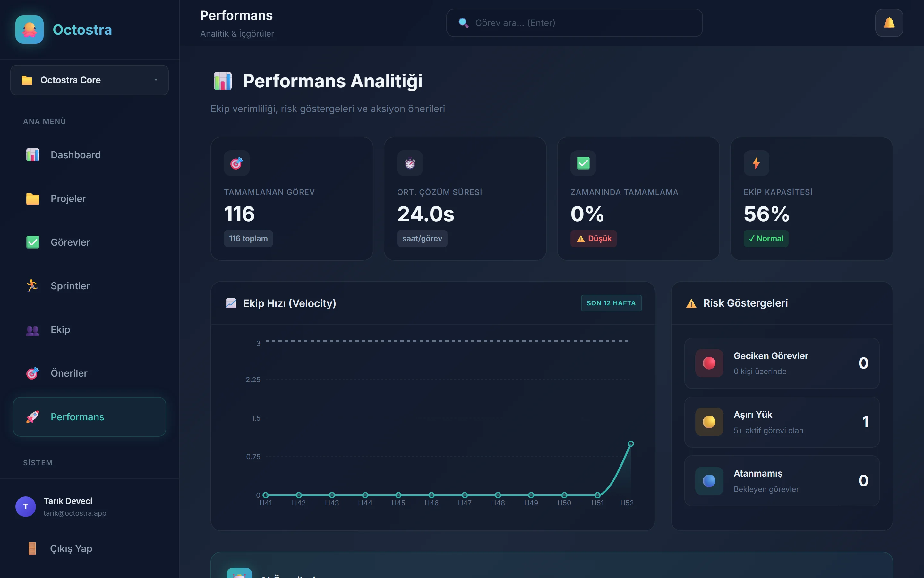
Task: Click the 24.0s average resolution value
Action: pos(426,214)
